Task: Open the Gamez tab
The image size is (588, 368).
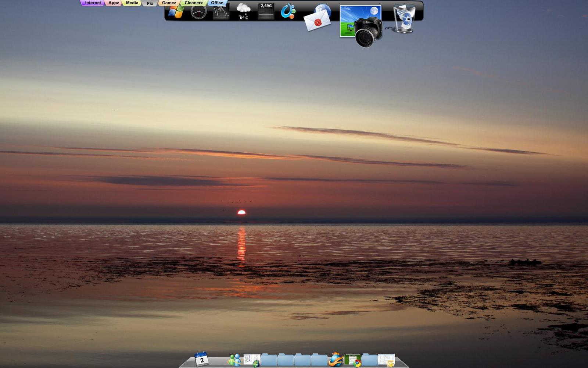Action: (169, 3)
